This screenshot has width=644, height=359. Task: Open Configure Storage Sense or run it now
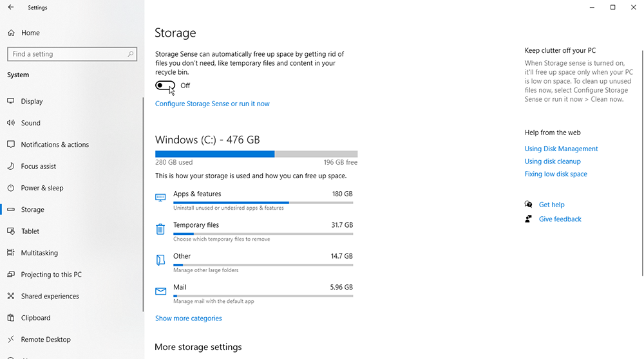tap(213, 104)
